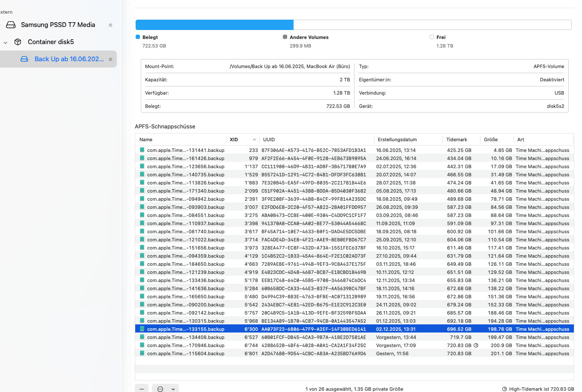Sort snapshots by Größe column header
This screenshot has width=582, height=392.
pyautogui.click(x=491, y=140)
